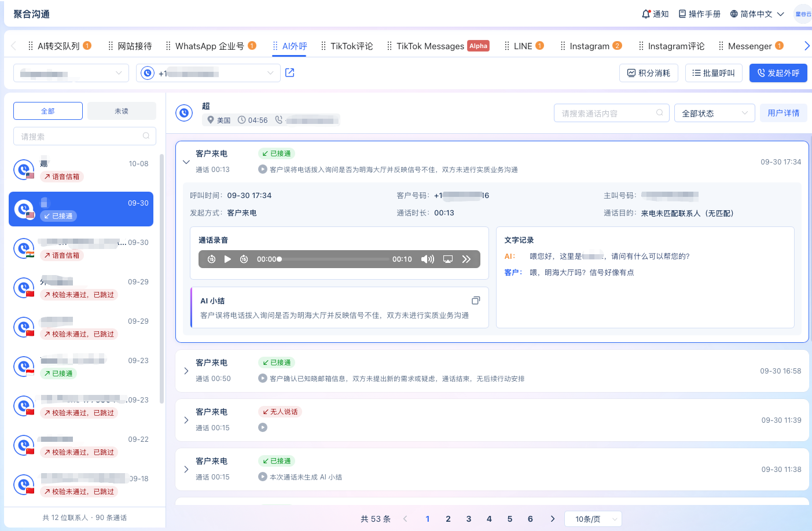Open the 操作手册 manual
812x531 pixels.
click(x=699, y=14)
